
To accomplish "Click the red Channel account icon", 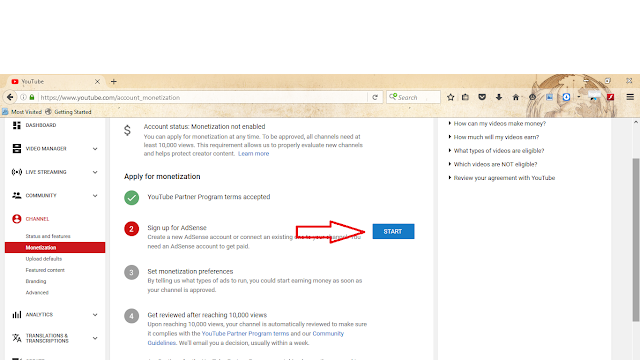I will [x=16, y=219].
